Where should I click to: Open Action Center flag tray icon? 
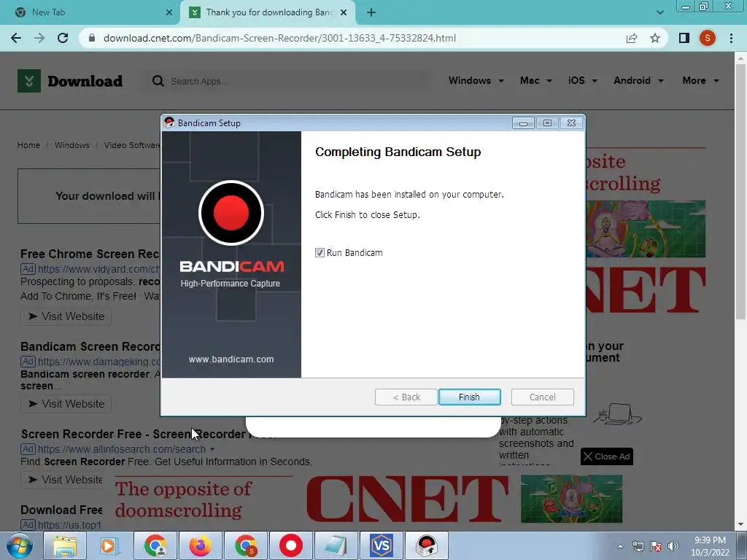(x=656, y=546)
